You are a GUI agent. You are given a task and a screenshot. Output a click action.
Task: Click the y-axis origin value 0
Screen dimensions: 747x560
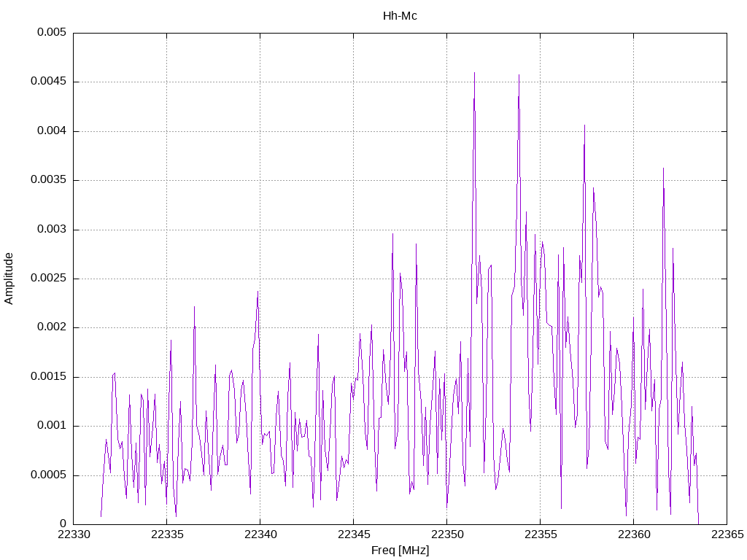63,524
